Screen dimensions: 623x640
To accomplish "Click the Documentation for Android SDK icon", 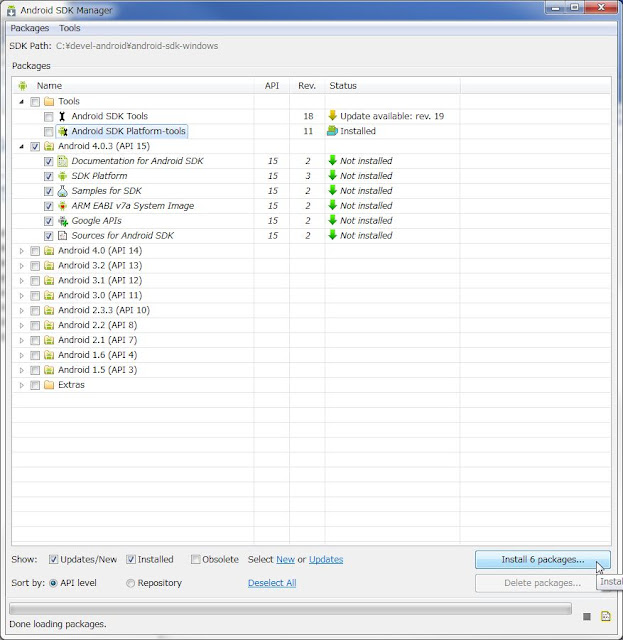I will point(62,161).
